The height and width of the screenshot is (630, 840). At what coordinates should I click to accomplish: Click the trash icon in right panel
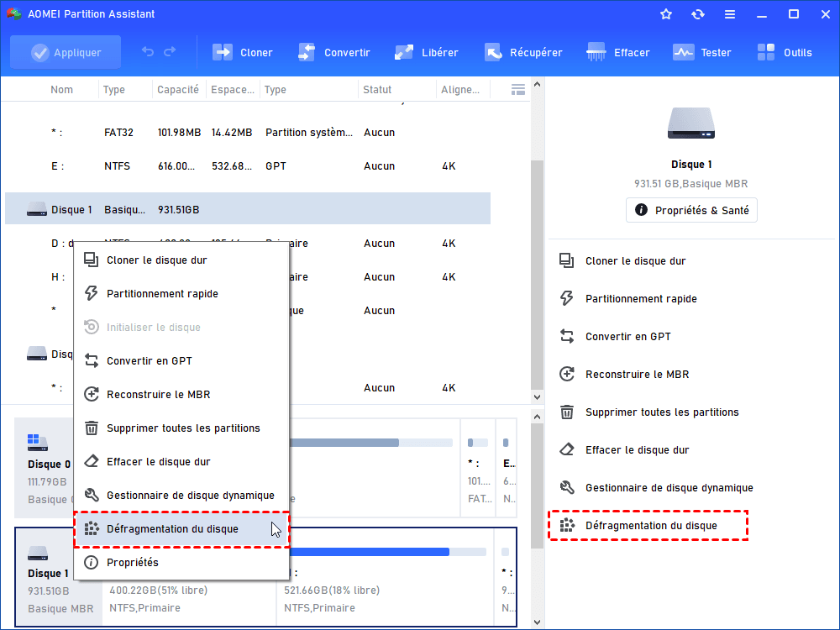click(x=567, y=412)
